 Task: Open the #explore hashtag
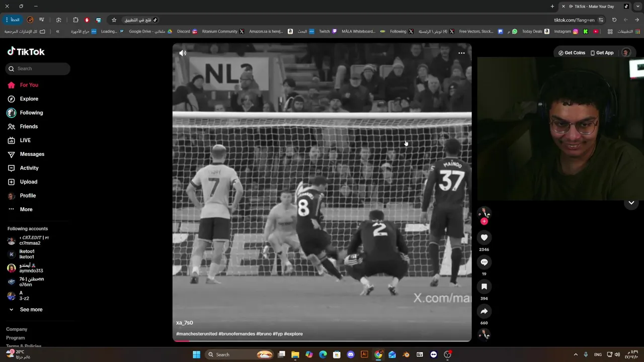point(293,334)
